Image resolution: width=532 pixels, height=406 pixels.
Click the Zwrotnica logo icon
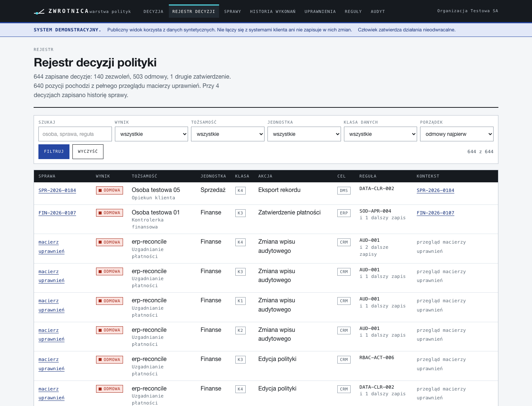tap(39, 12)
